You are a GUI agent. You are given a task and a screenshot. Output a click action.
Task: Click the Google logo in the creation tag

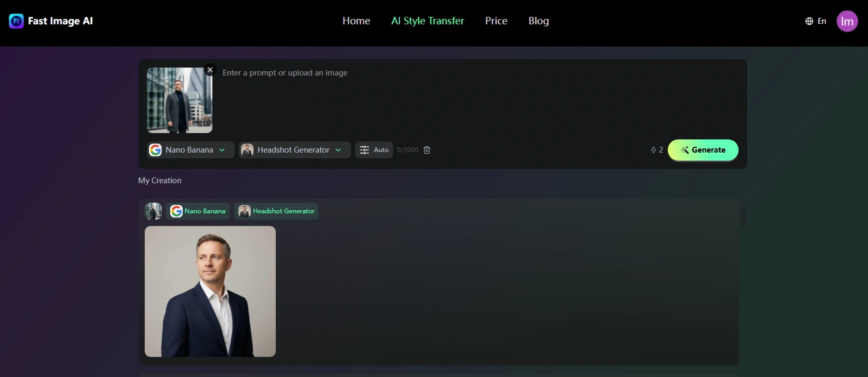point(176,211)
